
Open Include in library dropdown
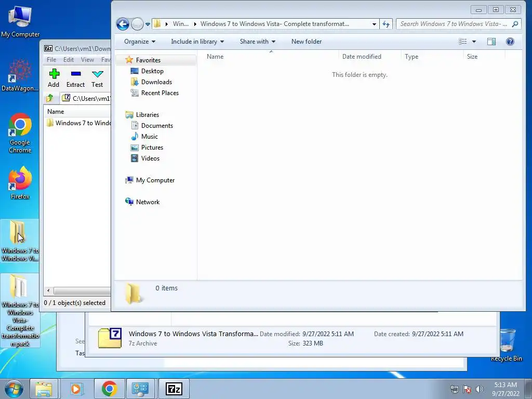pyautogui.click(x=197, y=42)
